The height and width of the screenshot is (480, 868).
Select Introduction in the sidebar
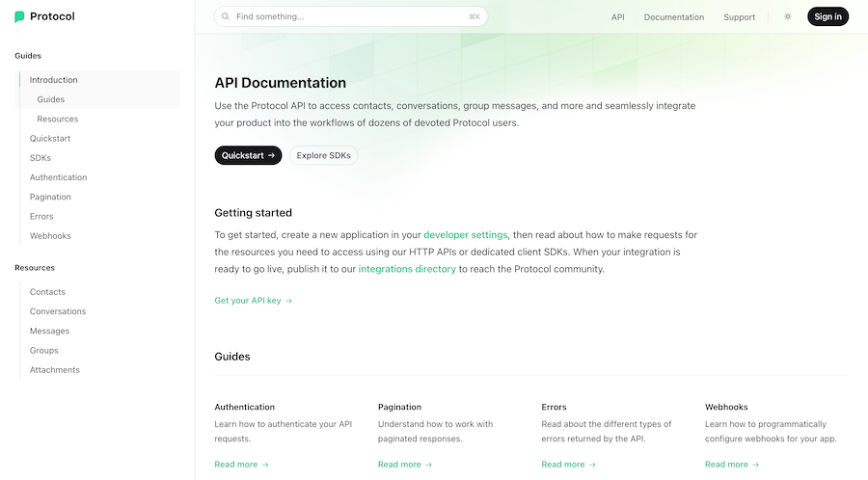click(54, 80)
